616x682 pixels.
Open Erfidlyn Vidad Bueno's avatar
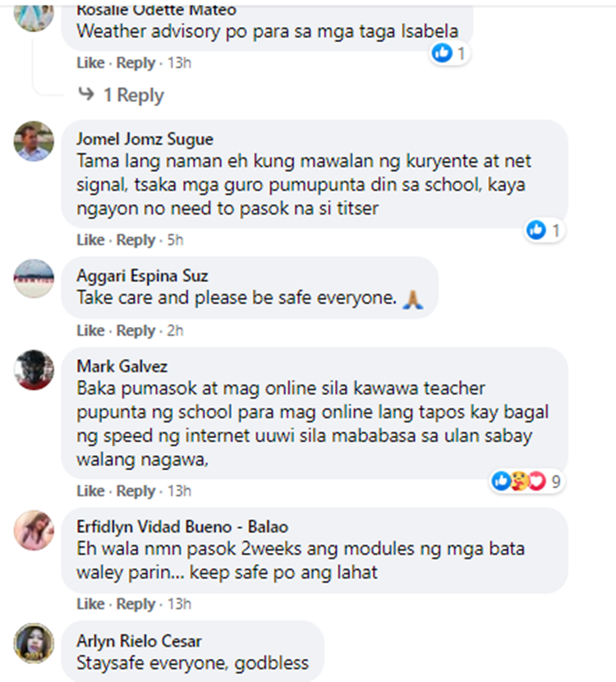[x=34, y=530]
